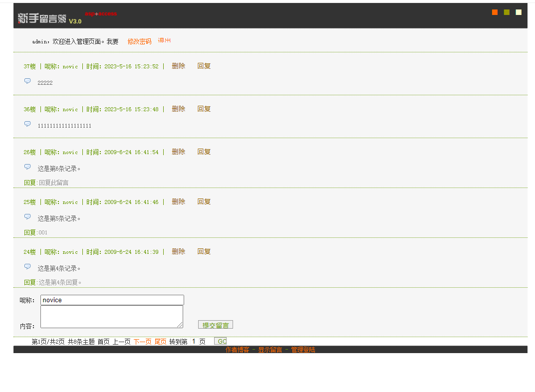The height and width of the screenshot is (392, 535).
Task: Click the page number jump field
Action: pos(194,341)
